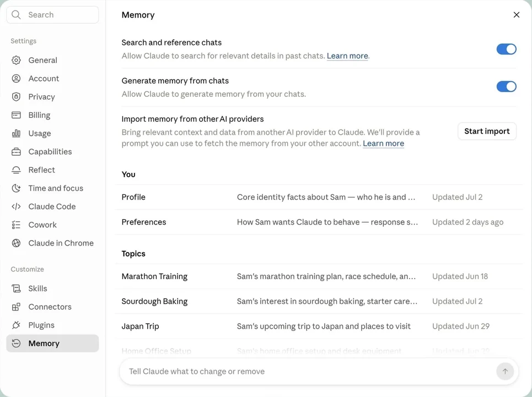Click the Account person icon
This screenshot has height=397, width=532.
pyautogui.click(x=16, y=78)
